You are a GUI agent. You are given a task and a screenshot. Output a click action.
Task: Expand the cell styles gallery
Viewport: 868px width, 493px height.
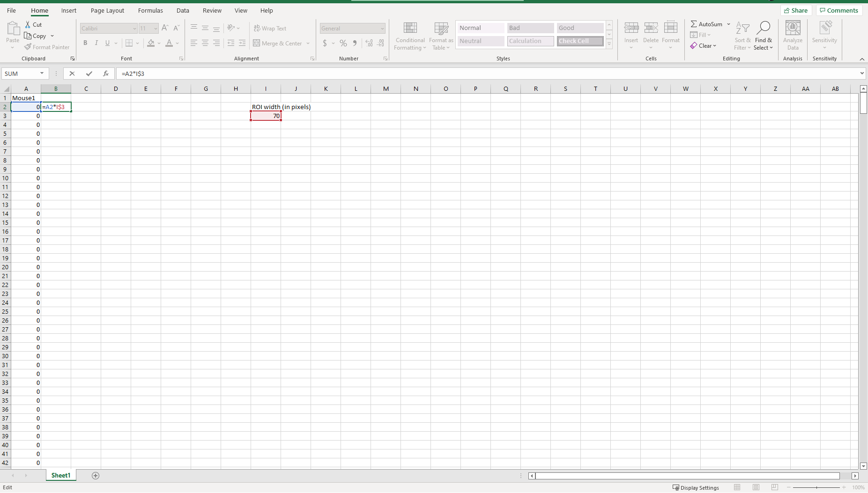tap(609, 44)
